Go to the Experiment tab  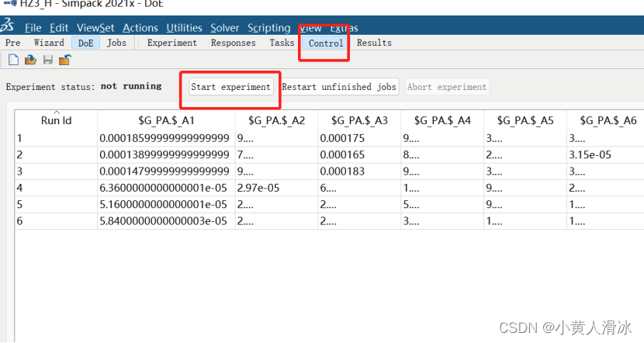point(172,43)
